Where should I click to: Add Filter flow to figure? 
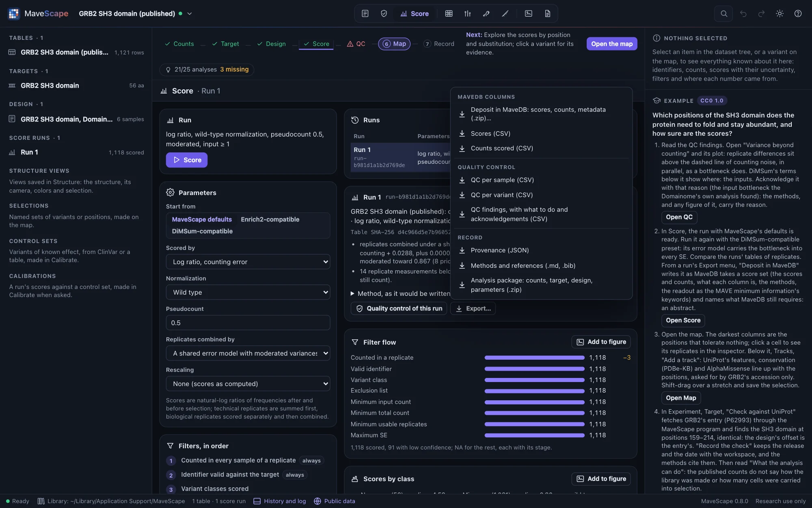(x=601, y=342)
